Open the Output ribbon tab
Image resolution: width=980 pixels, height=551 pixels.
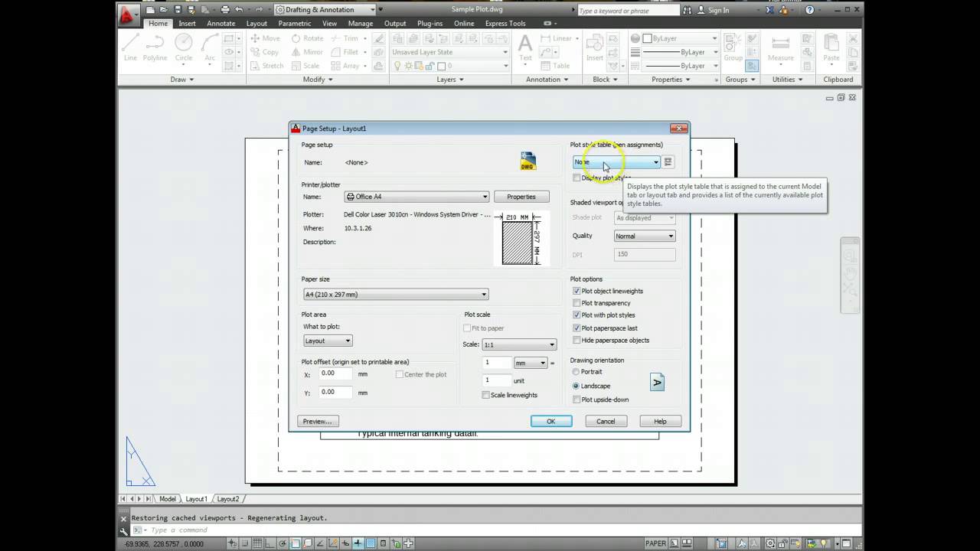point(395,24)
